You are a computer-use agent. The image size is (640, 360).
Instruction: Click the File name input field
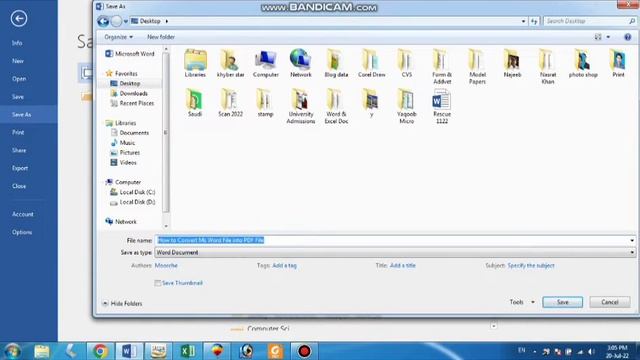(392, 240)
